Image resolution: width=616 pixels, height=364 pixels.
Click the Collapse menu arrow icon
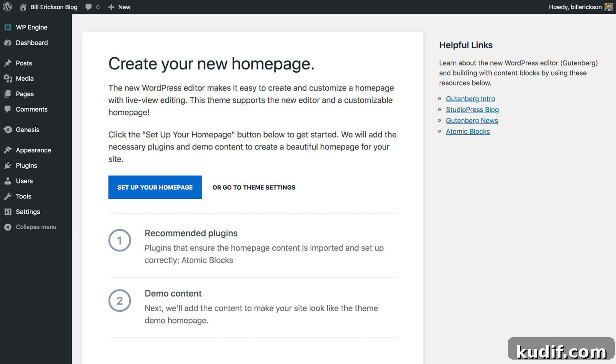[x=8, y=227]
